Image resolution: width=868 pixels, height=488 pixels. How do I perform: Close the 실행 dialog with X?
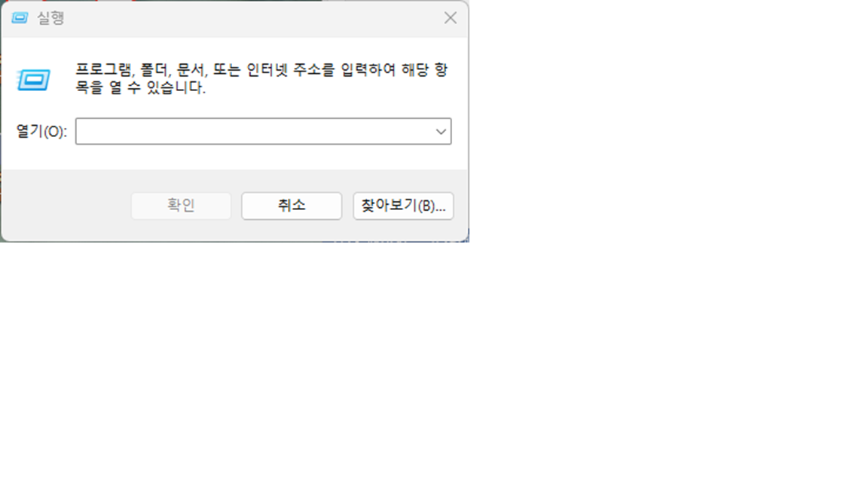[x=450, y=18]
